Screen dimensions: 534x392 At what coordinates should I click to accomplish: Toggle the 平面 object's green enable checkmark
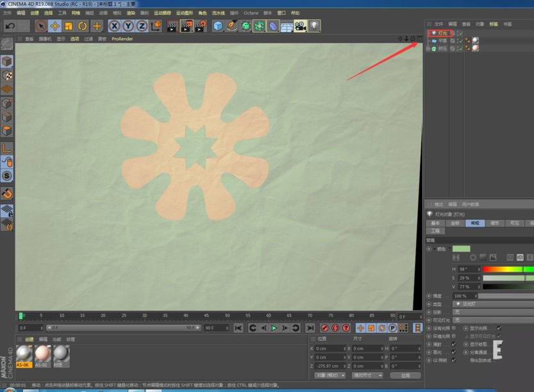(x=461, y=41)
